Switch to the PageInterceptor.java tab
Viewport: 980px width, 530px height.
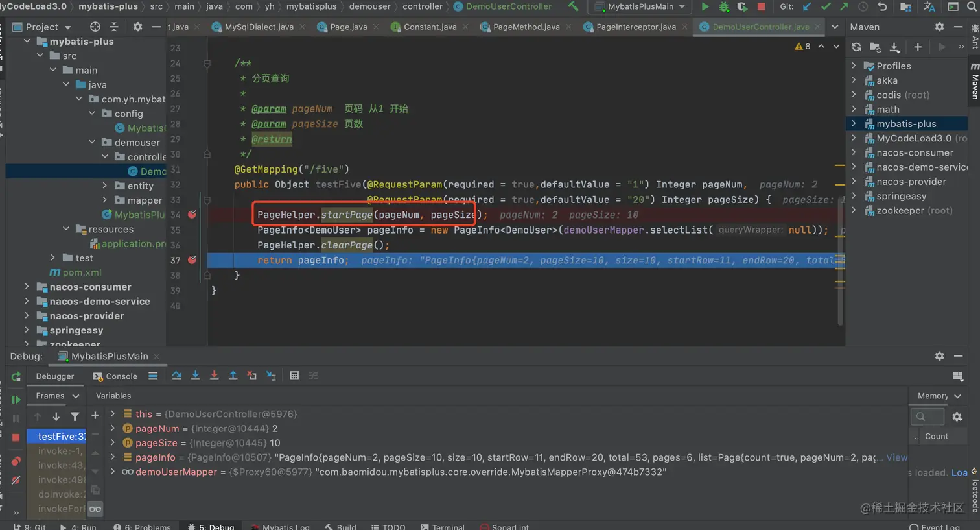[x=636, y=27]
